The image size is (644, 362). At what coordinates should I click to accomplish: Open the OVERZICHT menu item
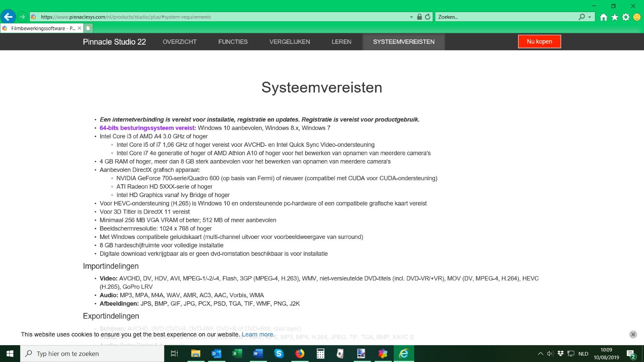click(180, 42)
